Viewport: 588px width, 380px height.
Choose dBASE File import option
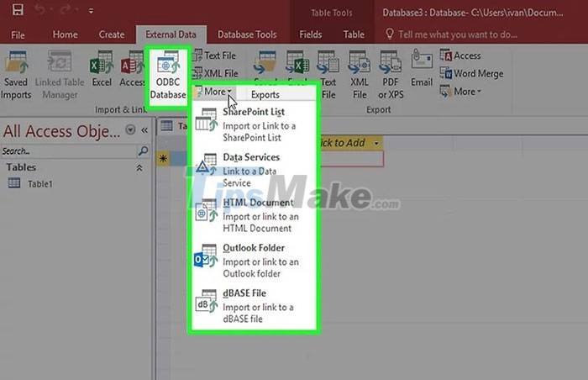[253, 306]
